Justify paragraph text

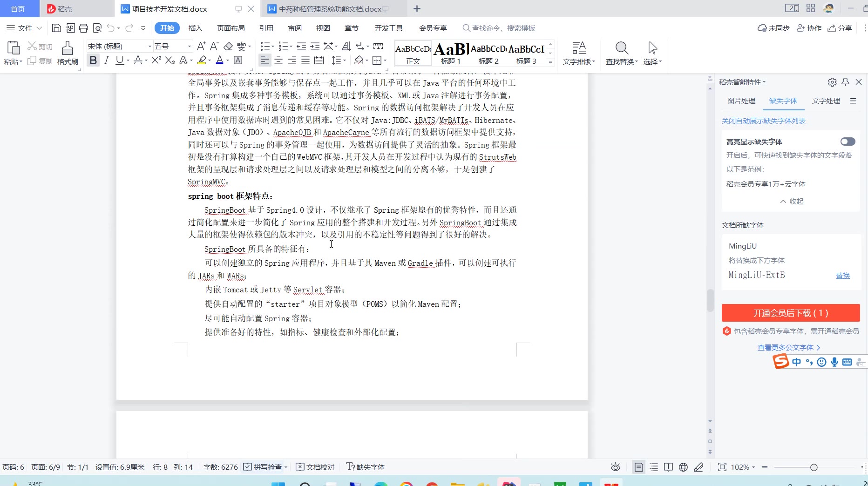pos(305,61)
